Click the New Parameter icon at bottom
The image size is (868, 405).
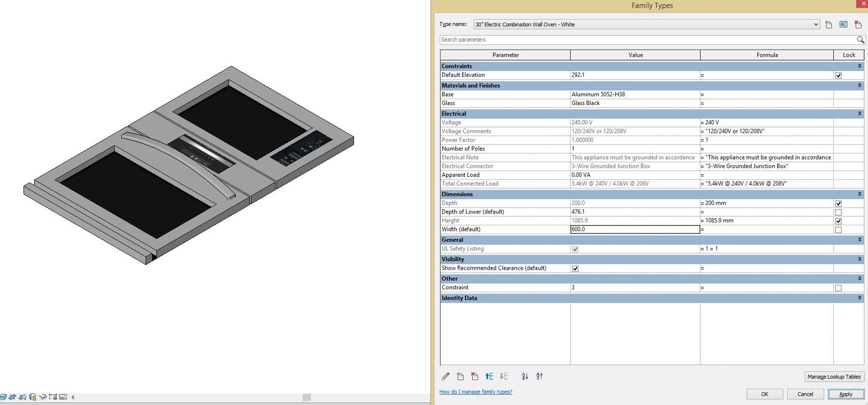click(460, 376)
